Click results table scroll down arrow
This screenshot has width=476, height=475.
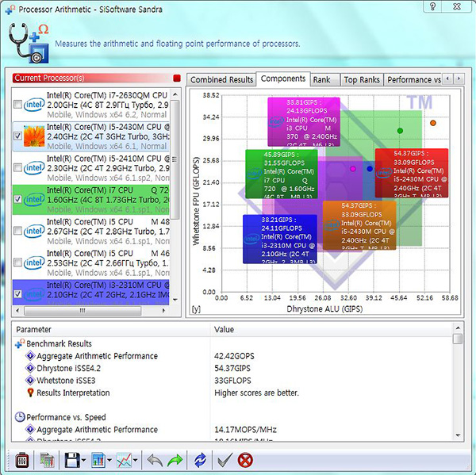(x=458, y=435)
